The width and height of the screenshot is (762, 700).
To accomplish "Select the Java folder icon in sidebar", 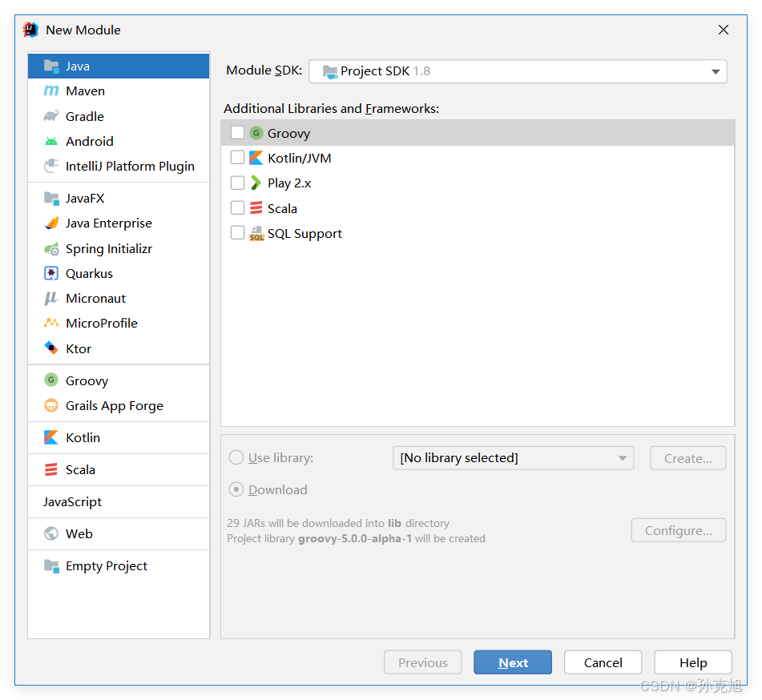I will click(51, 66).
